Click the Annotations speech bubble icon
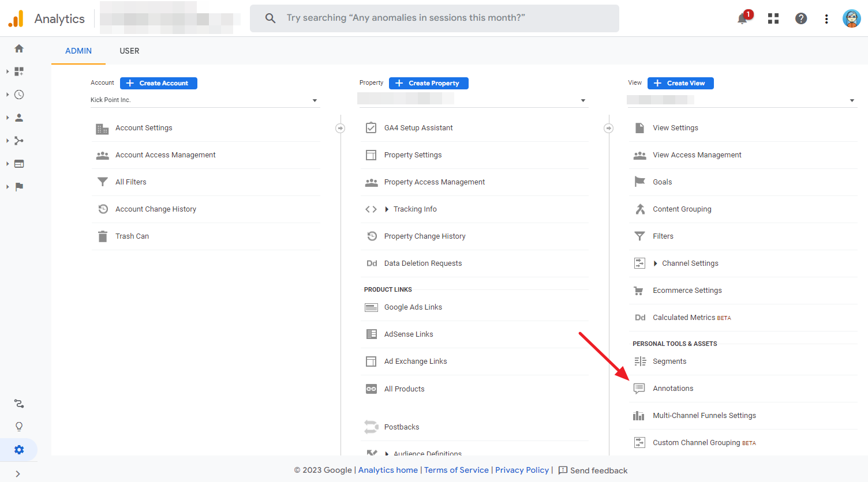The width and height of the screenshot is (868, 482). 639,389
